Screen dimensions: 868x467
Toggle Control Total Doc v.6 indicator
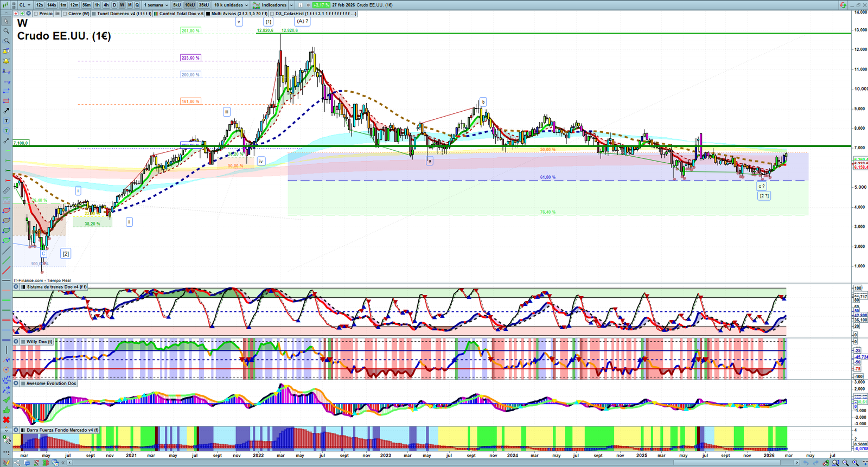(156, 14)
